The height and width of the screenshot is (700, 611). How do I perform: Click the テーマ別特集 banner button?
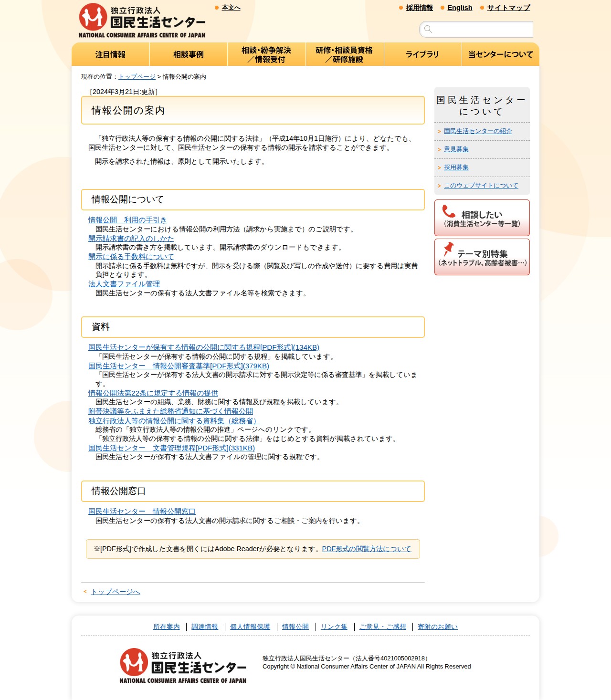[482, 257]
